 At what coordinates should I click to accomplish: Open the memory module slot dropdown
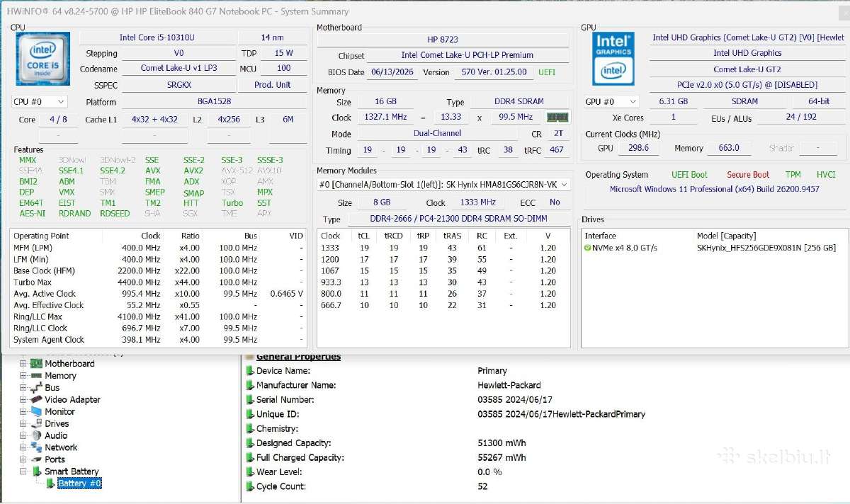[x=443, y=185]
